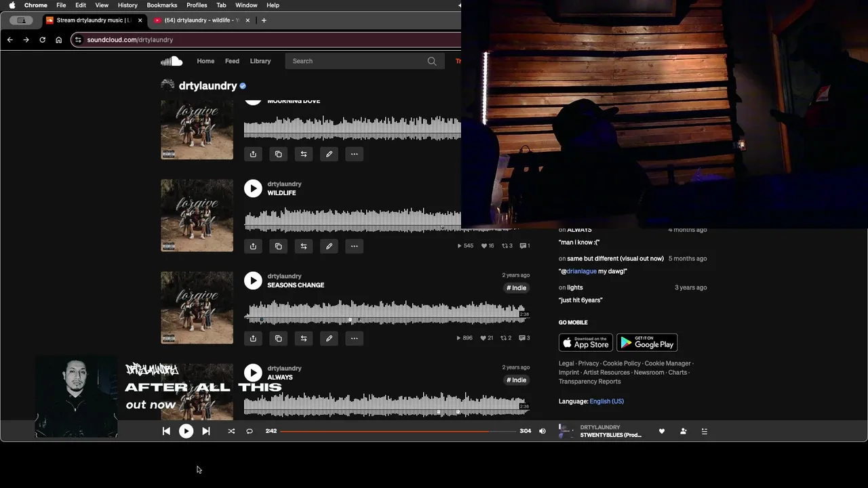
Task: Click the search magnifier icon
Action: pos(432,61)
